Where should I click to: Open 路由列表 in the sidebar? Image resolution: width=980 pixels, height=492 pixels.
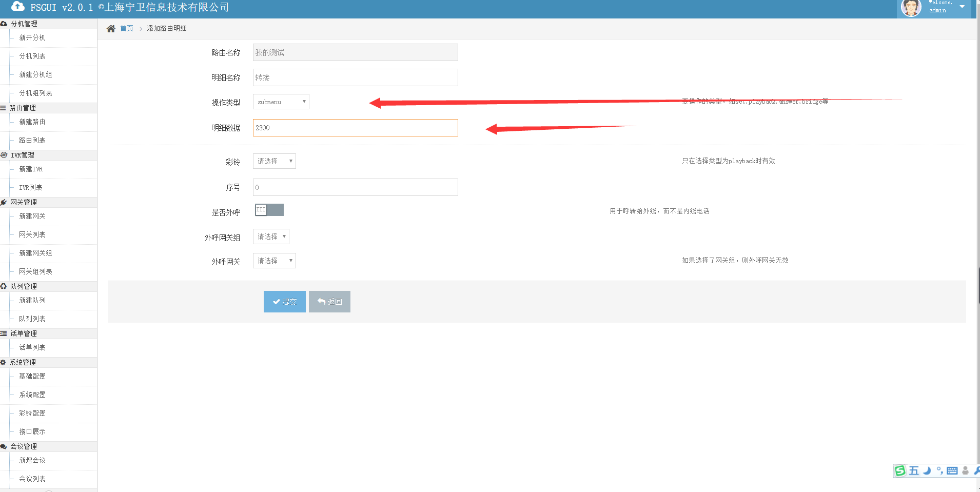coord(32,140)
